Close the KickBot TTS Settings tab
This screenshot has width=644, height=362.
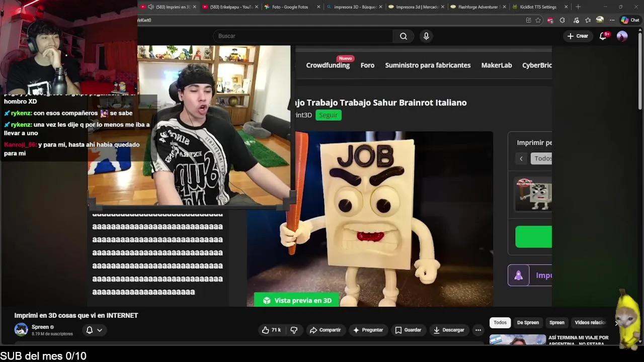(566, 7)
